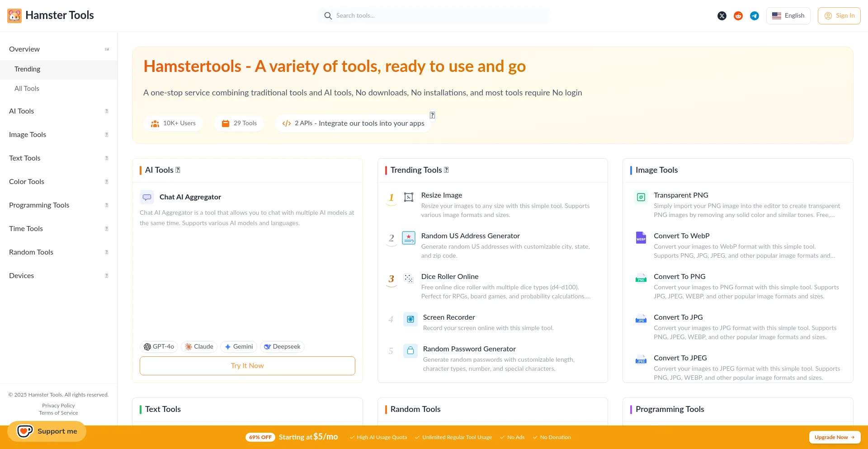Click the Hamster Tools logo icon
868x449 pixels.
14,16
